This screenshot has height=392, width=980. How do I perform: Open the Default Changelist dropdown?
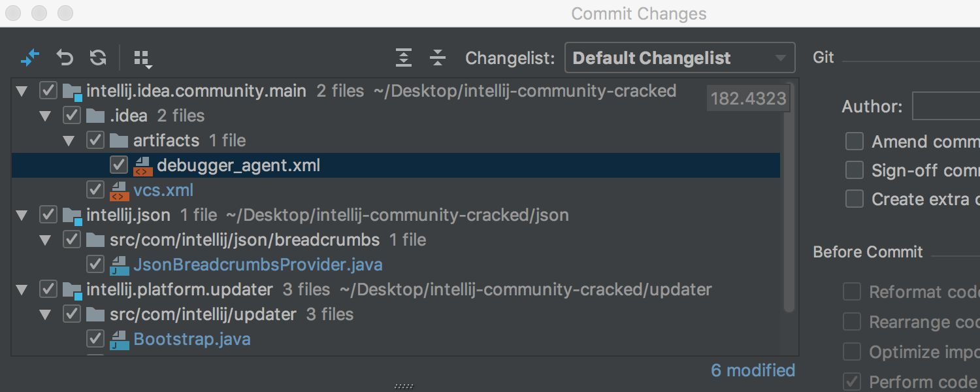tap(679, 57)
